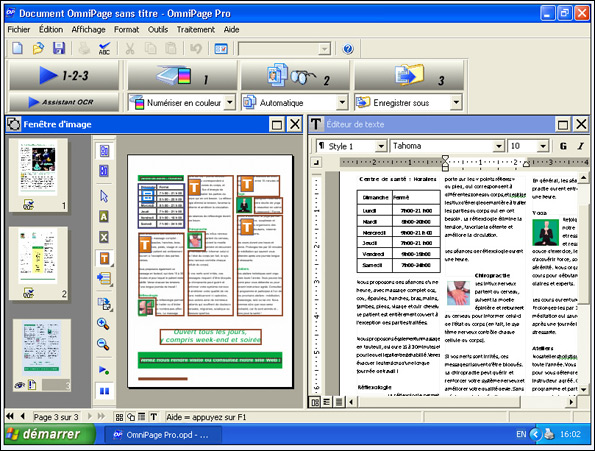Open the Style 1 dropdown
Image resolution: width=595 pixels, height=451 pixels.
(381, 146)
